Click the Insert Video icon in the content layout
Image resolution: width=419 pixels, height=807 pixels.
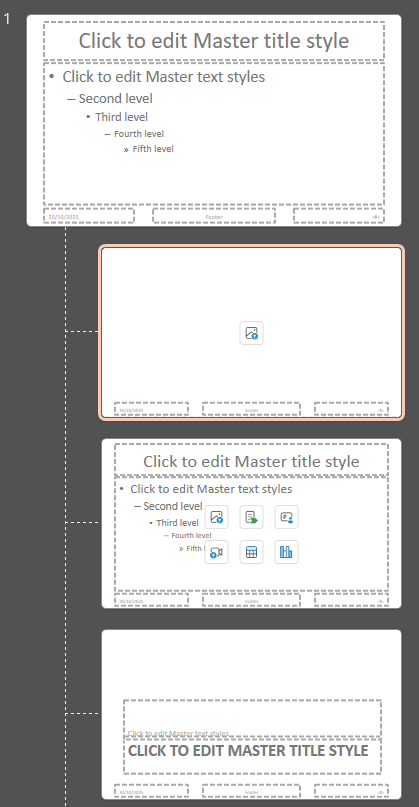click(216, 552)
